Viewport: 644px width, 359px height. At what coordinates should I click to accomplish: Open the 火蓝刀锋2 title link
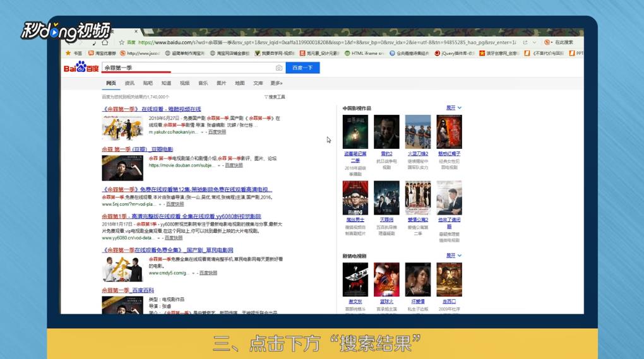pyautogui.click(x=418, y=154)
